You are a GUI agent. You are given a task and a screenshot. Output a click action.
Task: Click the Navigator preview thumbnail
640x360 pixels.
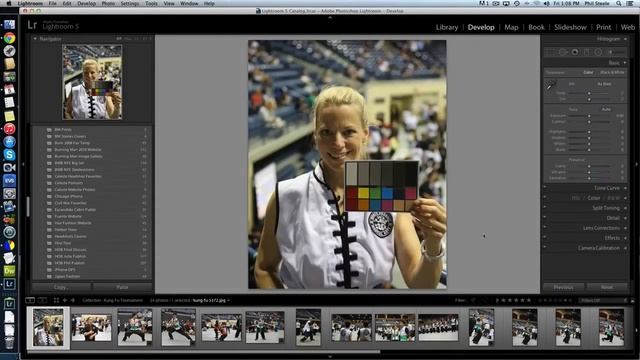tap(92, 82)
